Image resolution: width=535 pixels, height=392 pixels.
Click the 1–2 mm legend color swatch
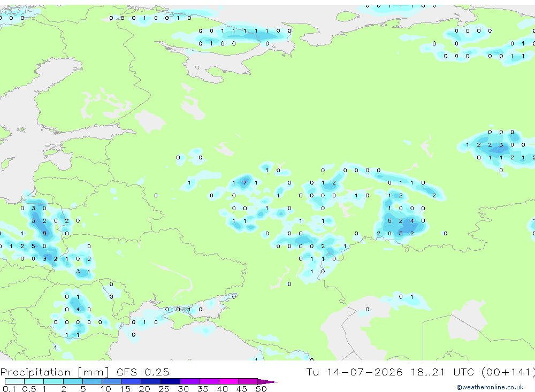pos(53,381)
